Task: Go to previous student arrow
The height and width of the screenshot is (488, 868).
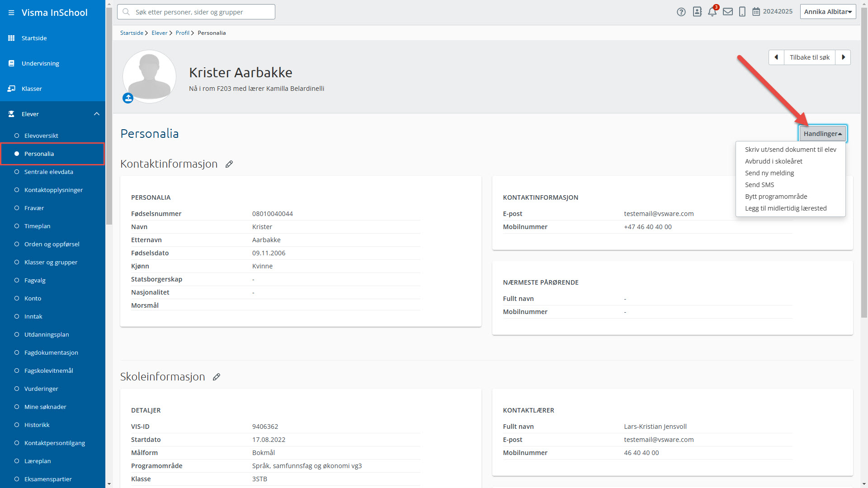Action: [776, 57]
